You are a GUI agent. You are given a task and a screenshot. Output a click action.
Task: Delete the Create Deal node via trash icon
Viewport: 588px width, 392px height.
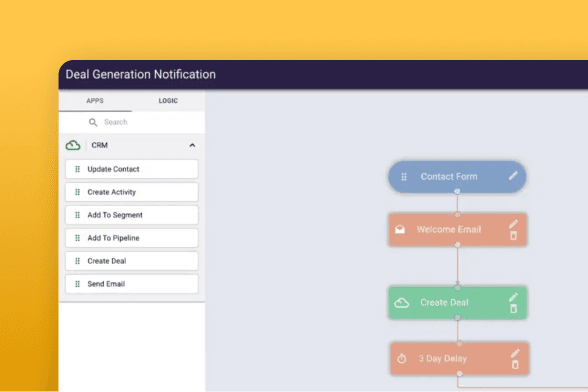click(513, 309)
